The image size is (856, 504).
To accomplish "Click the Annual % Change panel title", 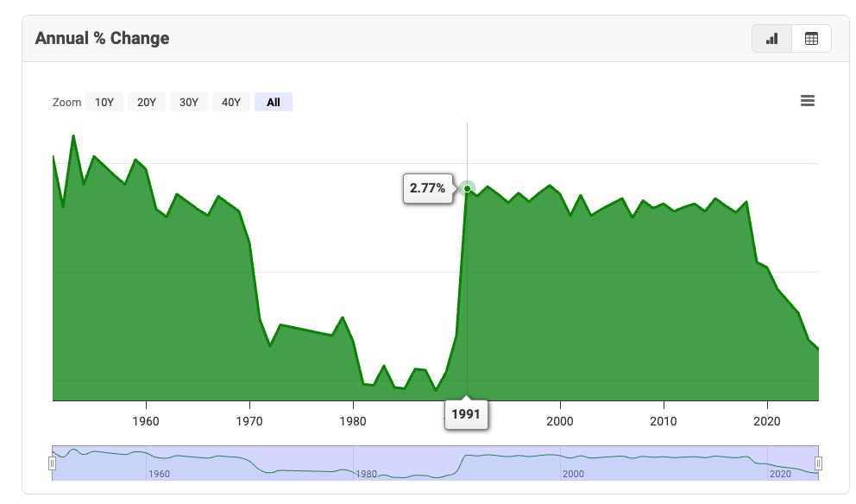I will click(102, 39).
